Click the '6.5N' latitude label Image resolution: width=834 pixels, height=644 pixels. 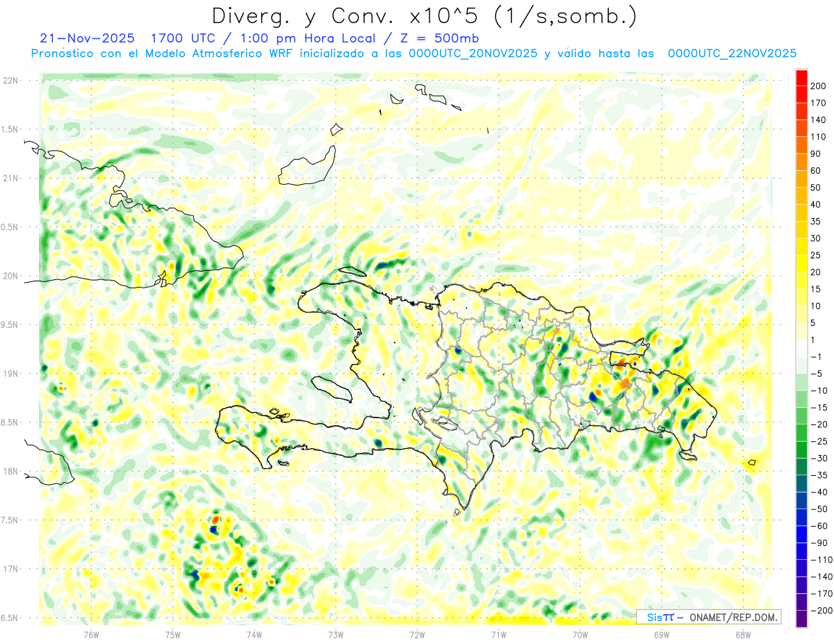10,618
